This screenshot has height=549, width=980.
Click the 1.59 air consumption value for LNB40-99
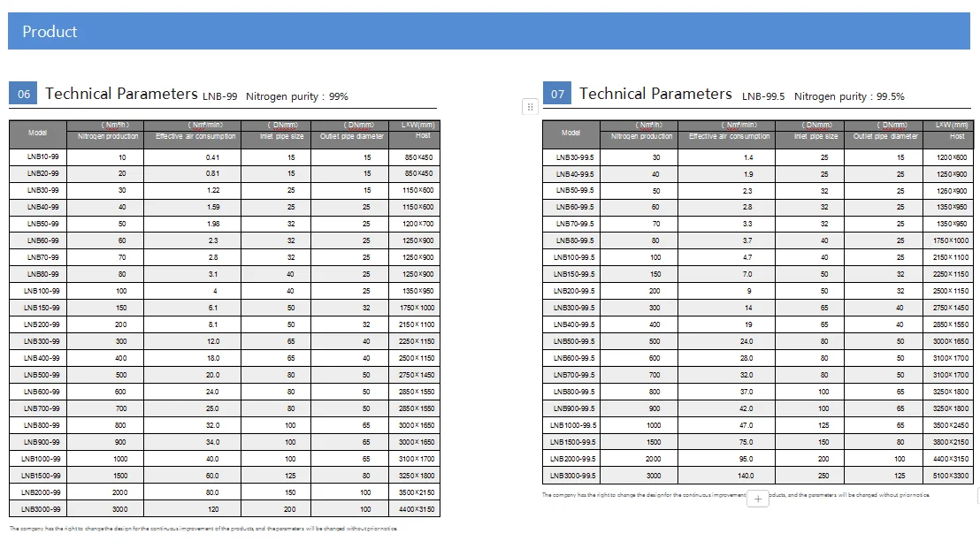pyautogui.click(x=212, y=208)
